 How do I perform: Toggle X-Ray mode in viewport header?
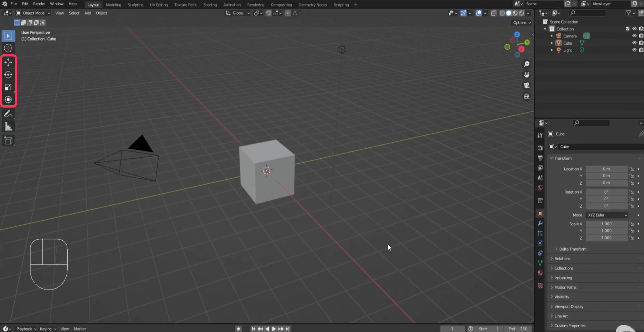tap(494, 13)
